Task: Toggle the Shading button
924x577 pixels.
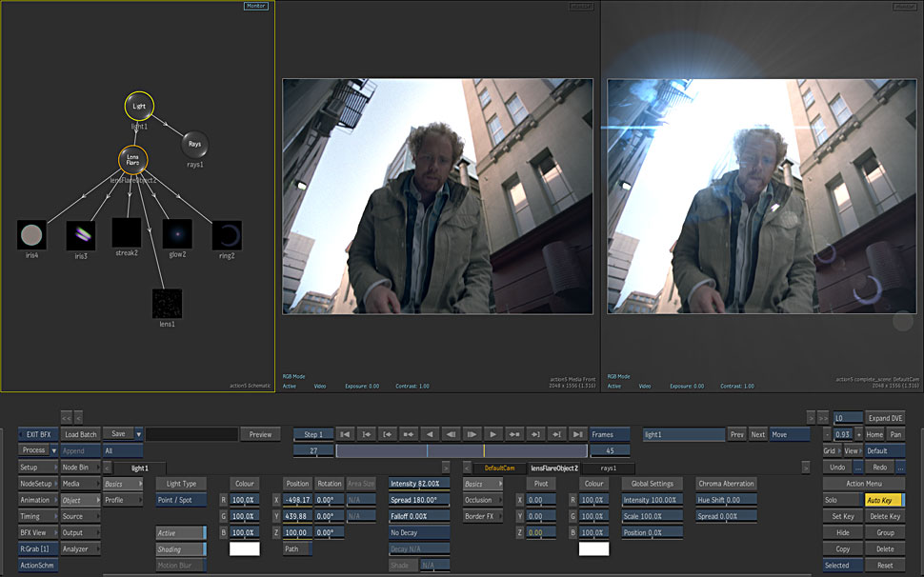Action: click(x=181, y=549)
